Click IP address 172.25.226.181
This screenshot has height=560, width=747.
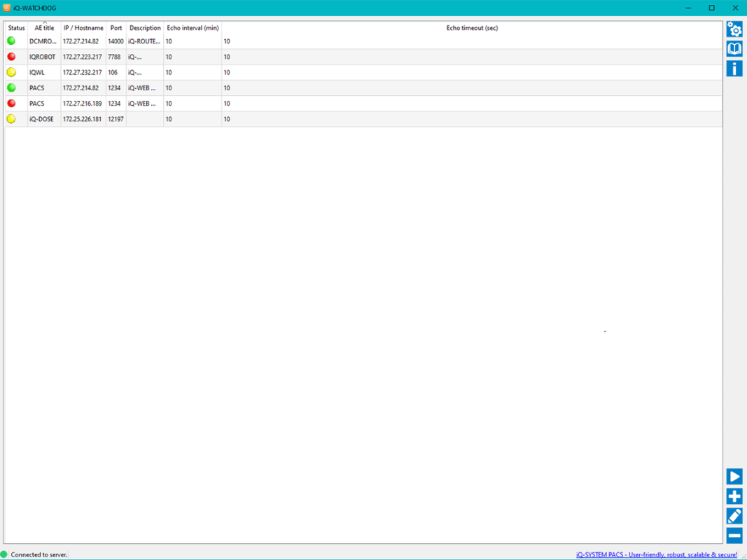pos(83,119)
